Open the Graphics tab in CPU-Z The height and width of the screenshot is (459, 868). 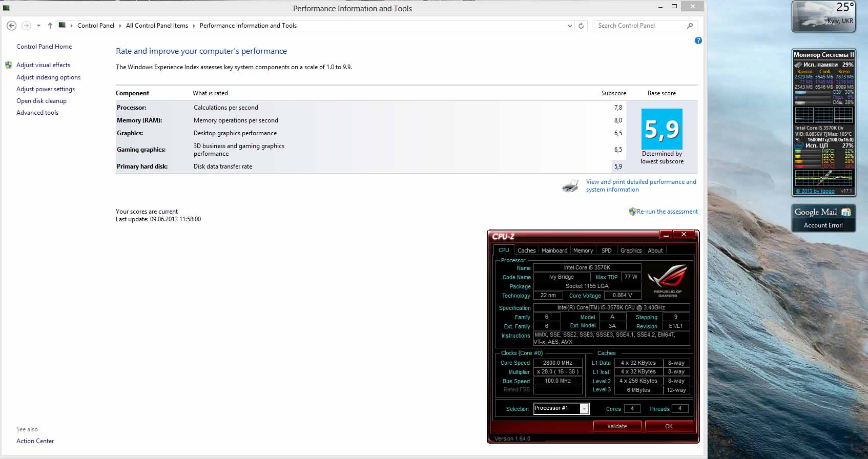click(x=631, y=251)
